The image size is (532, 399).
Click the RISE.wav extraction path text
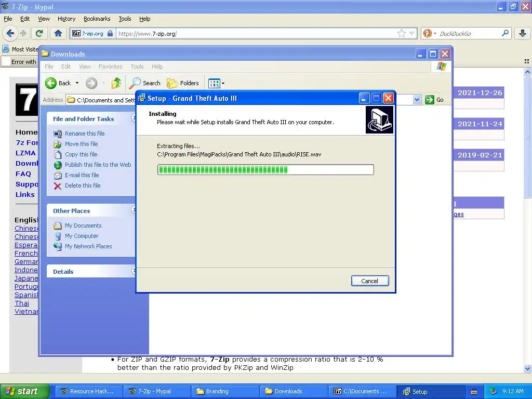point(239,154)
